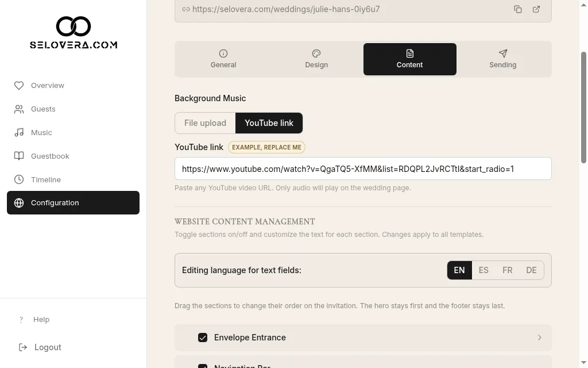Set editing language to ES
Viewport: 588px width, 368px height.
[x=483, y=270]
